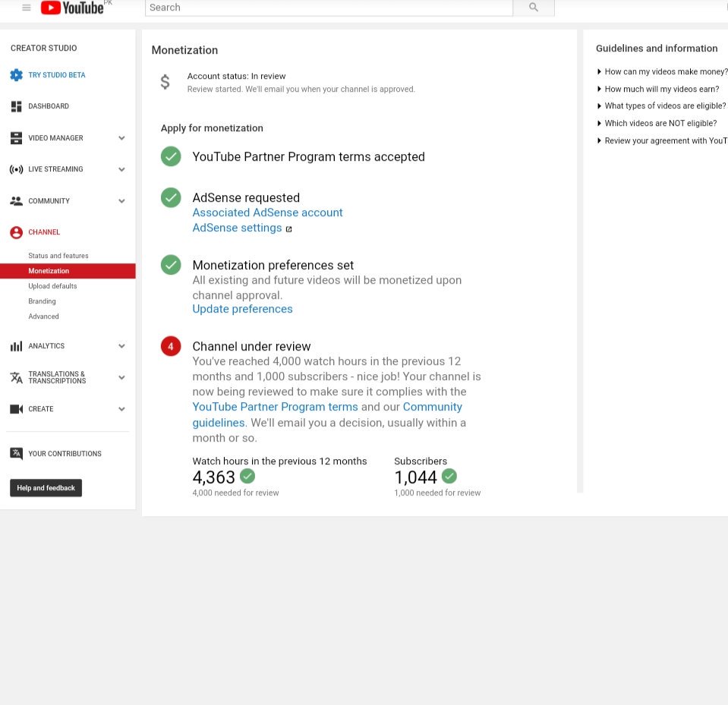Expand the Live Streaming section chevron
Viewport: 728px width, 705px height.
pos(121,169)
